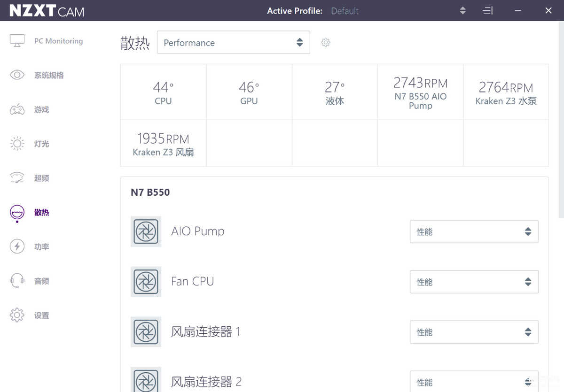Toggle the compact mode icon in title bar
This screenshot has height=392, width=564.
(x=488, y=10)
